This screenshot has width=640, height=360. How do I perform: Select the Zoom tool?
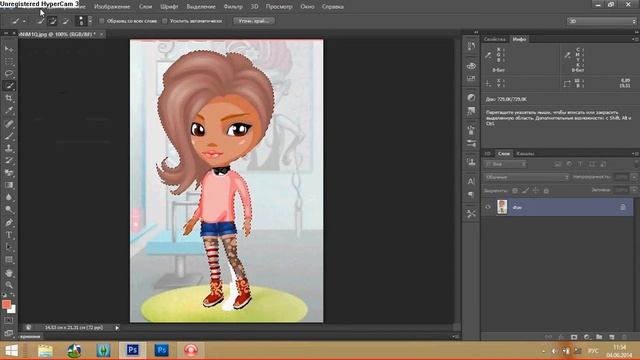pyautogui.click(x=9, y=284)
